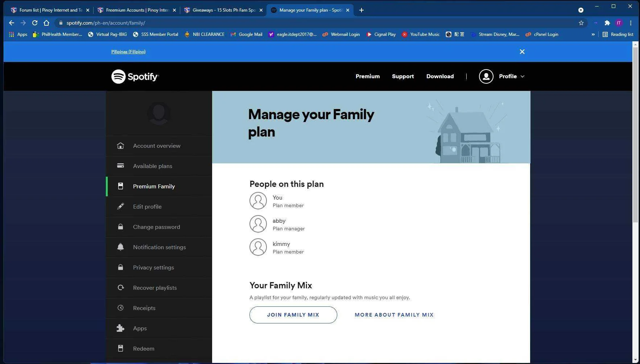Switch to Freemium Accounts tab
This screenshot has width=640, height=364.
coord(137,10)
